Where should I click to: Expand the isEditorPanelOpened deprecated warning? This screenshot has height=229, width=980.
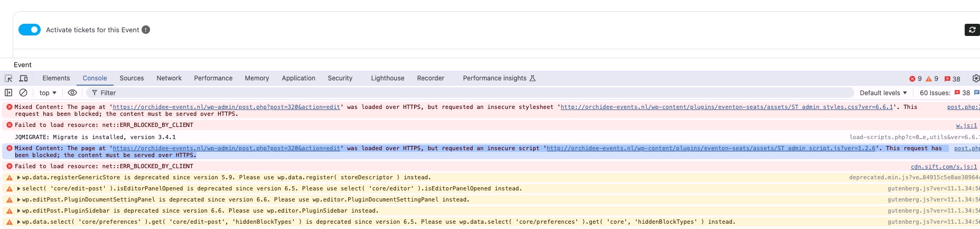pos(19,189)
